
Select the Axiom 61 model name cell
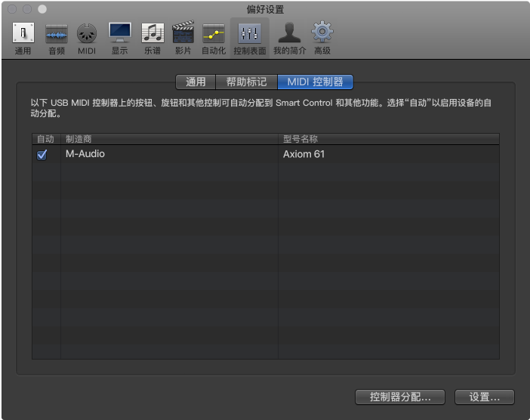coord(389,154)
